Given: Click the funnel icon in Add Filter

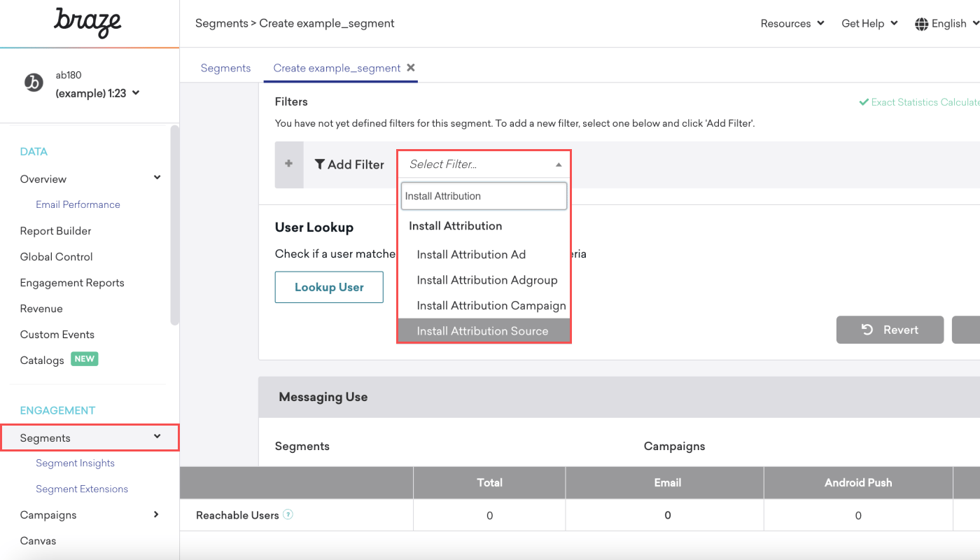Looking at the screenshot, I should (x=319, y=164).
